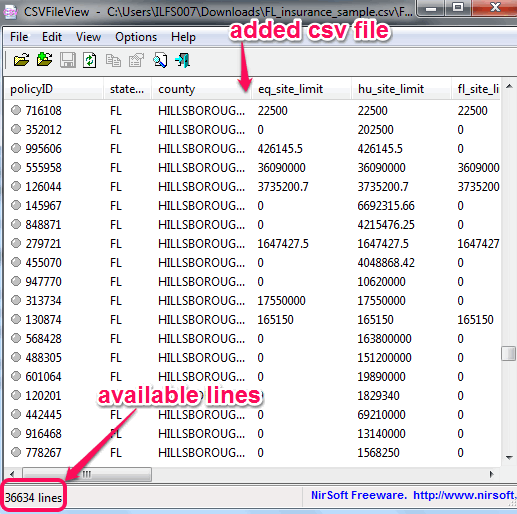
Task: Click hu_site_limit value 1568250
Action: click(x=378, y=453)
